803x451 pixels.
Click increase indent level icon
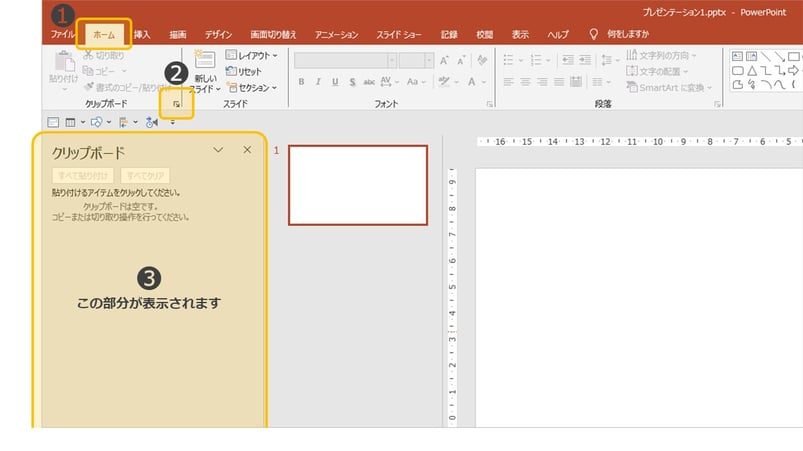tap(585, 60)
